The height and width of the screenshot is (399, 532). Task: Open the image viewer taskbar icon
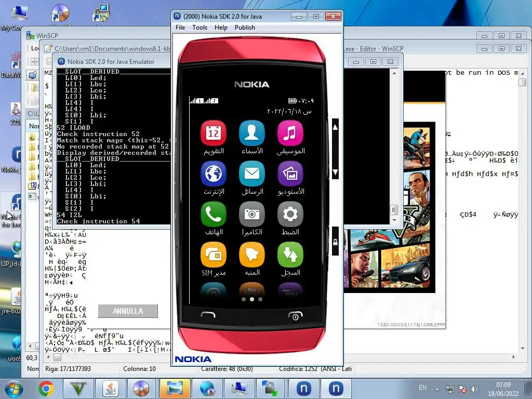coord(175,389)
